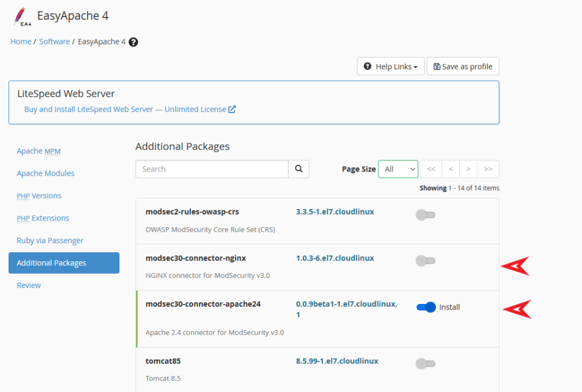Go to next page of results
The width and height of the screenshot is (582, 392).
pyautogui.click(x=468, y=169)
